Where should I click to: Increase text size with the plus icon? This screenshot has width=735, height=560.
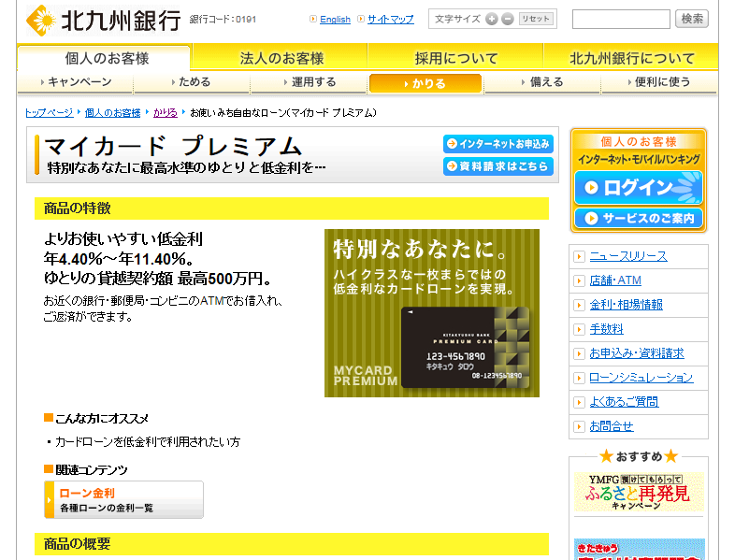tap(491, 19)
